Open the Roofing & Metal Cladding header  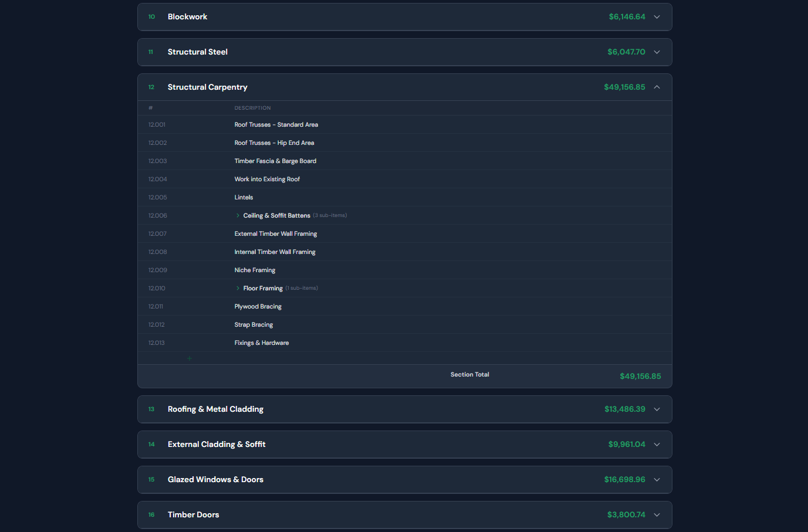pyautogui.click(x=405, y=409)
